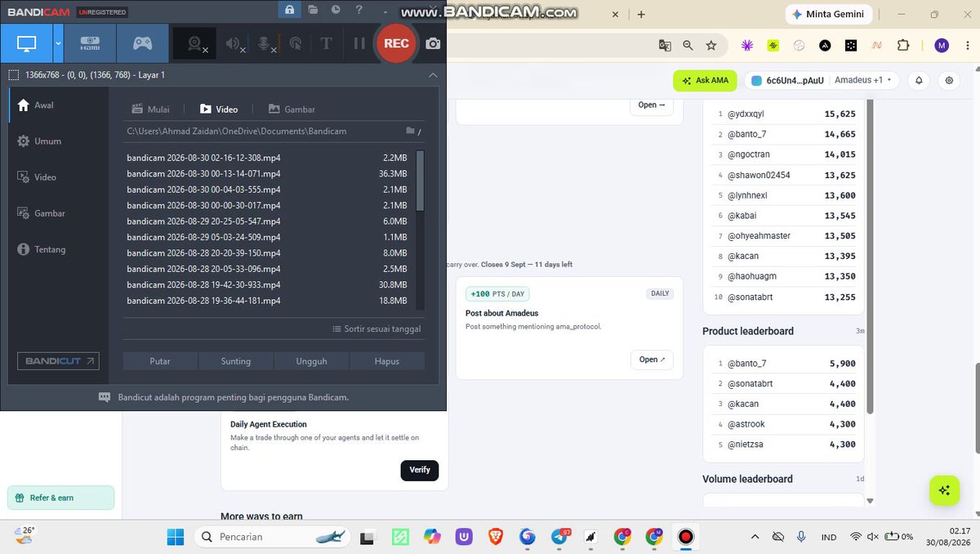The height and width of the screenshot is (554, 980).
Task: Click the Bandicam lock icon
Action: coord(289,10)
